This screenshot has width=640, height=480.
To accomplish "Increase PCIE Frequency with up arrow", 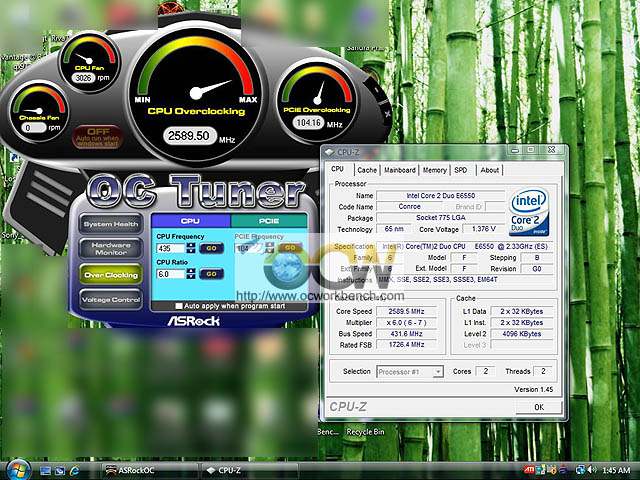I will pyautogui.click(x=269, y=245).
